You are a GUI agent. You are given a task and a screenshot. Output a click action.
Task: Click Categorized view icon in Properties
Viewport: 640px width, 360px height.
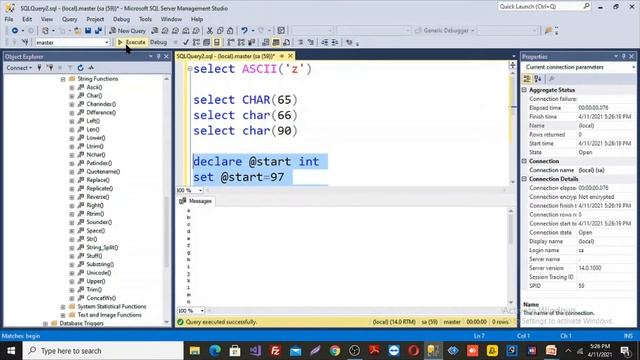527,79
